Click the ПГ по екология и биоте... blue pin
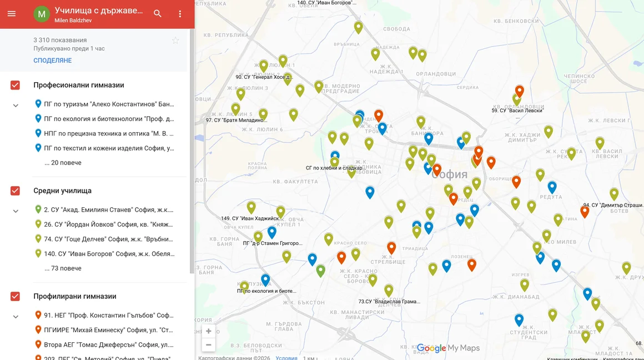The height and width of the screenshot is (360, 644). click(x=265, y=280)
